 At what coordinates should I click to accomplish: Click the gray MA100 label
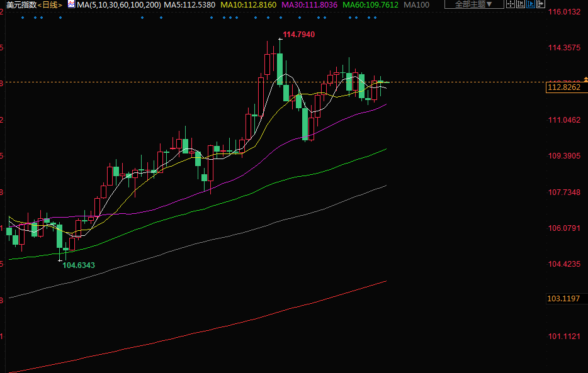pos(416,4)
